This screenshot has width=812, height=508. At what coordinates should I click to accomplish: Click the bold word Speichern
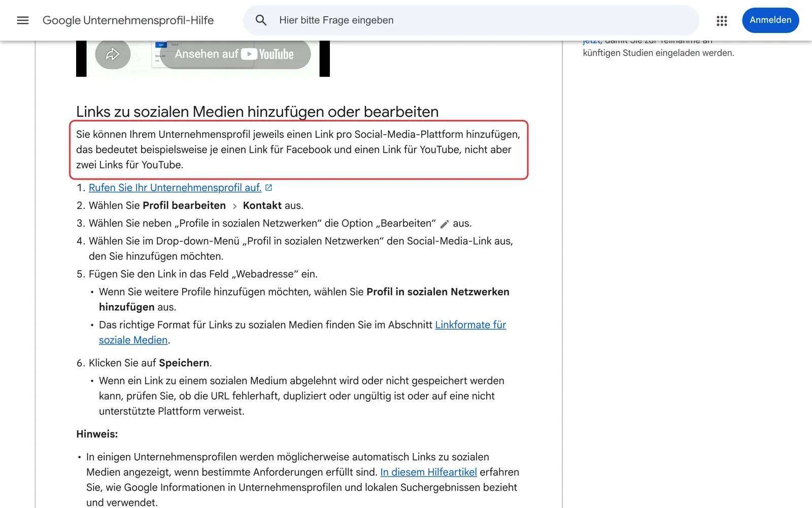[x=184, y=363]
